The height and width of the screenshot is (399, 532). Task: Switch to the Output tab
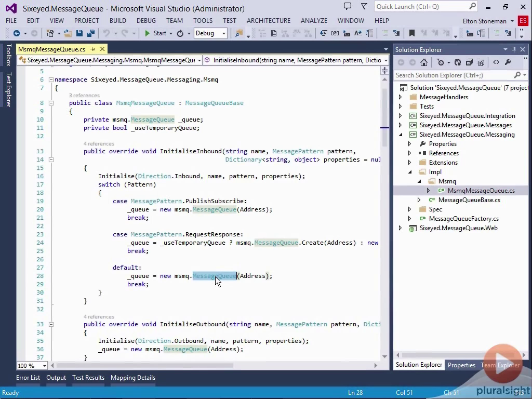56,378
